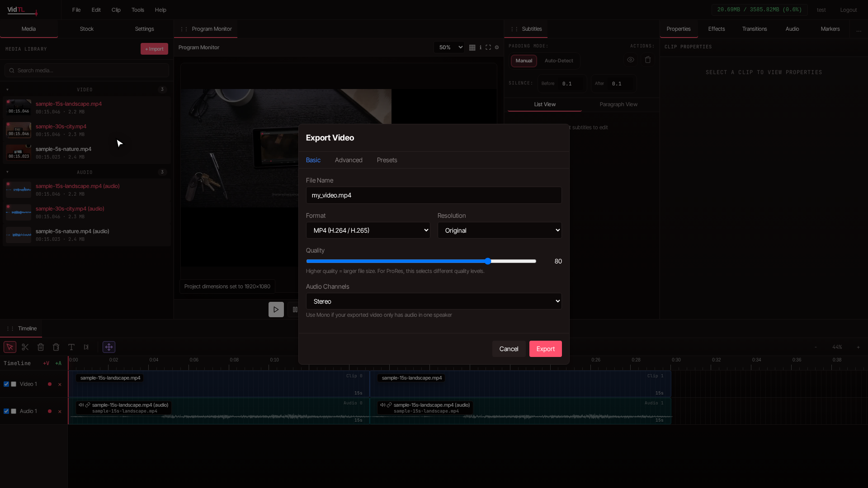Switch subtitles to List View

pos(545,104)
